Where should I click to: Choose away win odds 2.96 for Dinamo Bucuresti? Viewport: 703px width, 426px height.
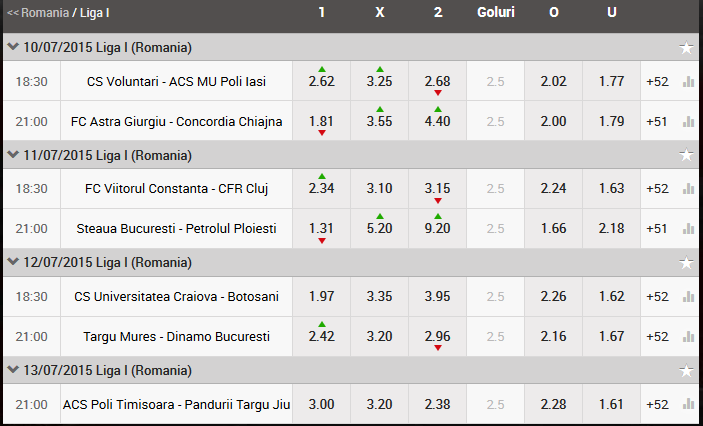(437, 337)
